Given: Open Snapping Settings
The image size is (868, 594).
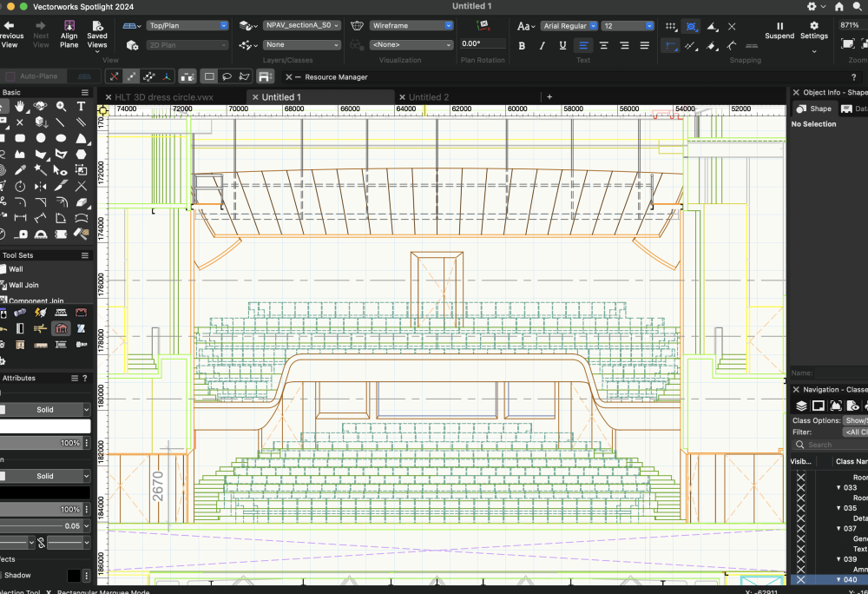Looking at the screenshot, I should (813, 30).
